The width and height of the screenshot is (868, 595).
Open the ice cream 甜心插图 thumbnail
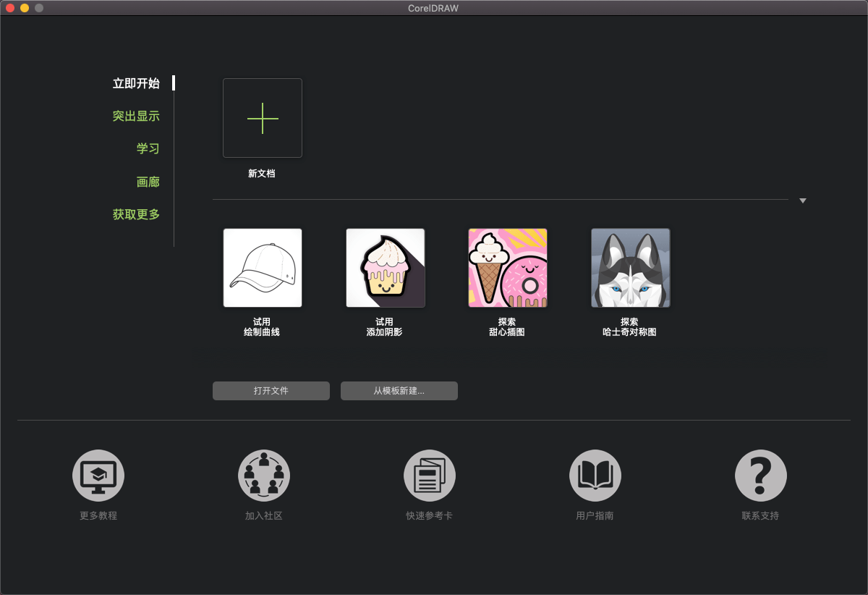(x=507, y=268)
